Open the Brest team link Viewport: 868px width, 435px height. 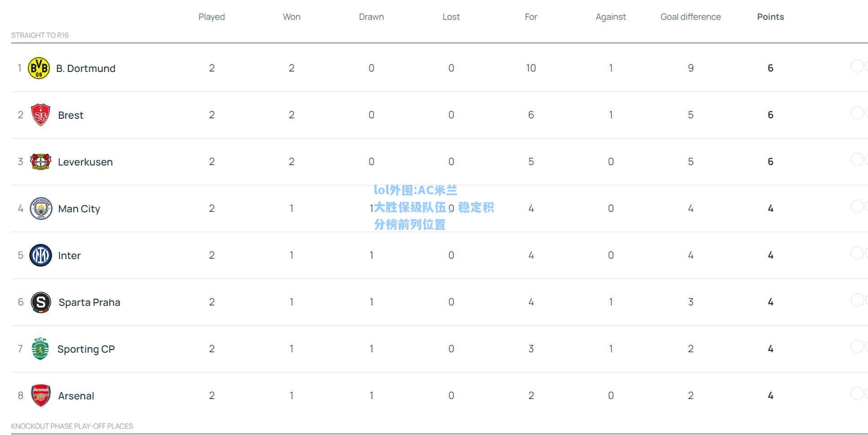(x=71, y=115)
